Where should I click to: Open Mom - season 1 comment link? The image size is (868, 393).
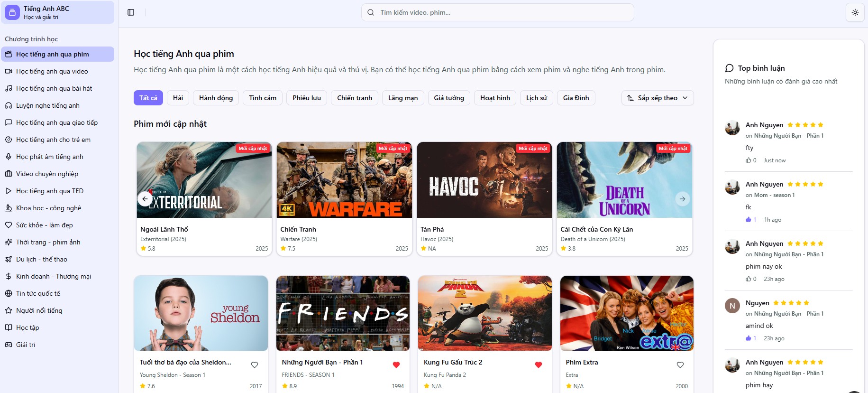(774, 195)
